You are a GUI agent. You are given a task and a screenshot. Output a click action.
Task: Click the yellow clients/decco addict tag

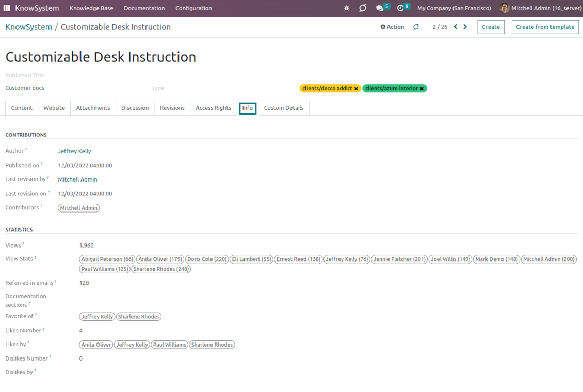coord(327,88)
